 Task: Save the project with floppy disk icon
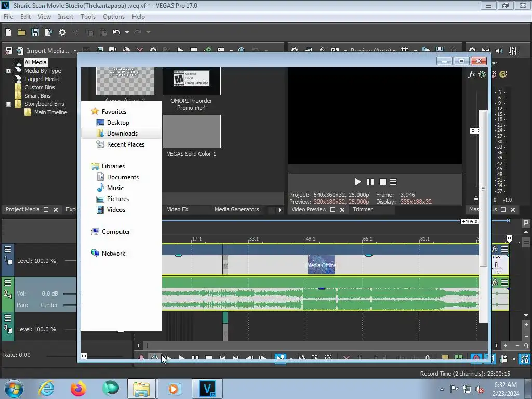click(35, 32)
